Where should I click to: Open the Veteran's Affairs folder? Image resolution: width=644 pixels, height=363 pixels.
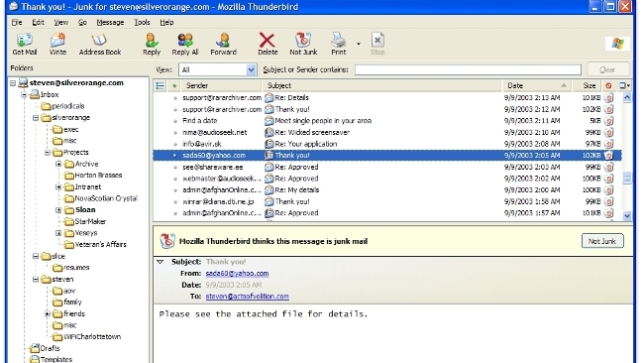(100, 244)
